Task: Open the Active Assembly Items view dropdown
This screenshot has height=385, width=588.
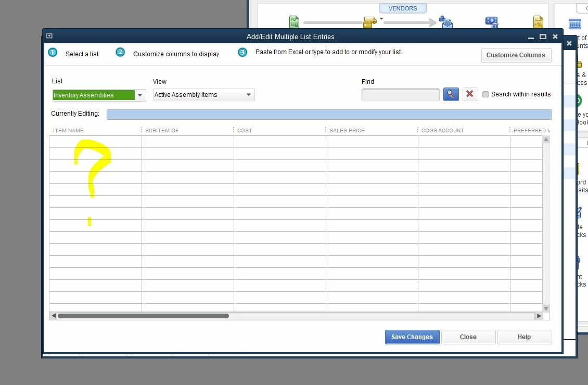Action: point(248,95)
